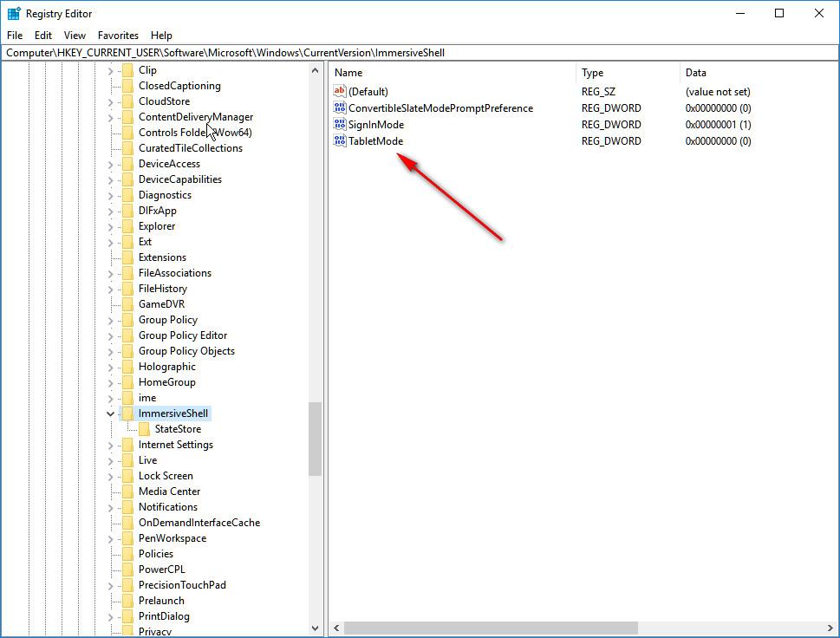840x638 pixels.
Task: Select the (Default) string value icon
Action: coord(340,91)
